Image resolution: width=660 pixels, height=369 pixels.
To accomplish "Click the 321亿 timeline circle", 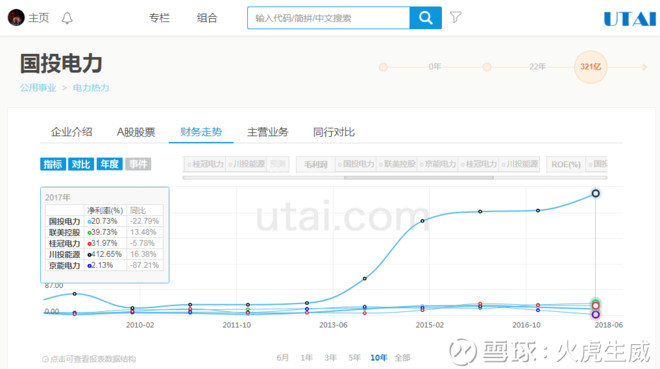I will [591, 67].
